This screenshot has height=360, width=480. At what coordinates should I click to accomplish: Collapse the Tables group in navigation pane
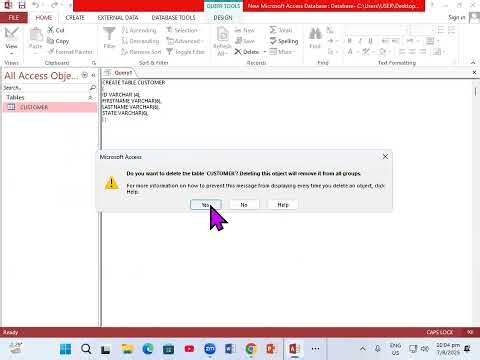pyautogui.click(x=90, y=97)
